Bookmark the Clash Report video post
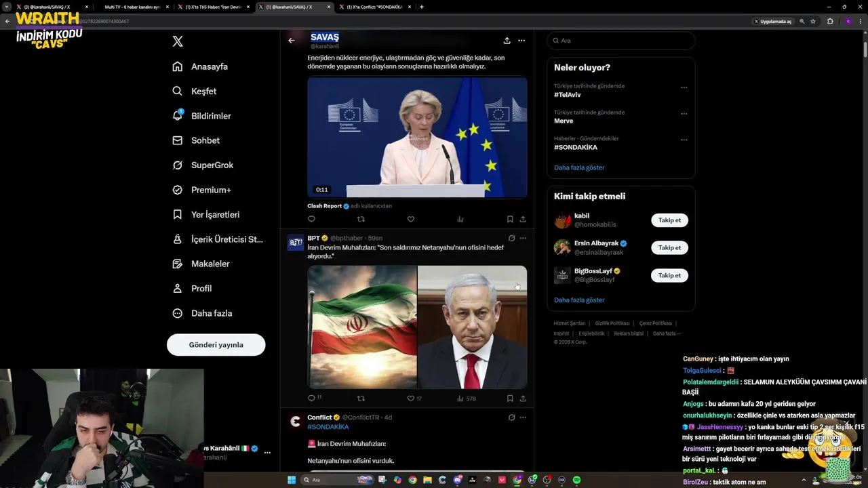The width and height of the screenshot is (868, 488). click(510, 219)
